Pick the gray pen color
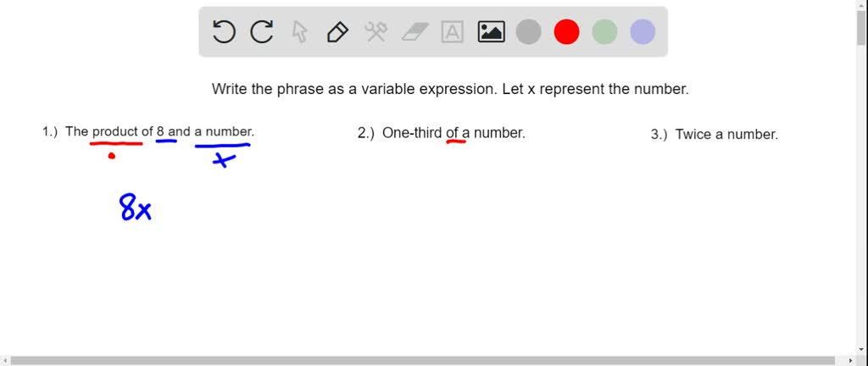Viewport: 868px width, 366px height. coord(529,32)
